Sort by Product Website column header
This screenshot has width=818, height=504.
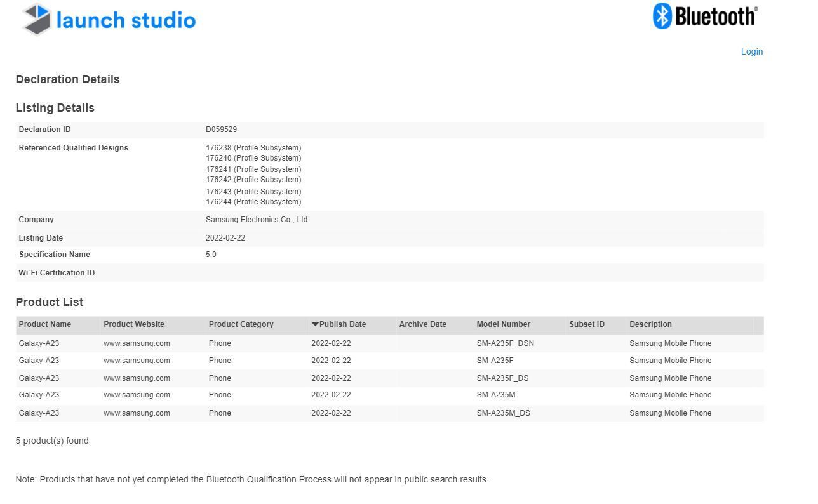(134, 324)
